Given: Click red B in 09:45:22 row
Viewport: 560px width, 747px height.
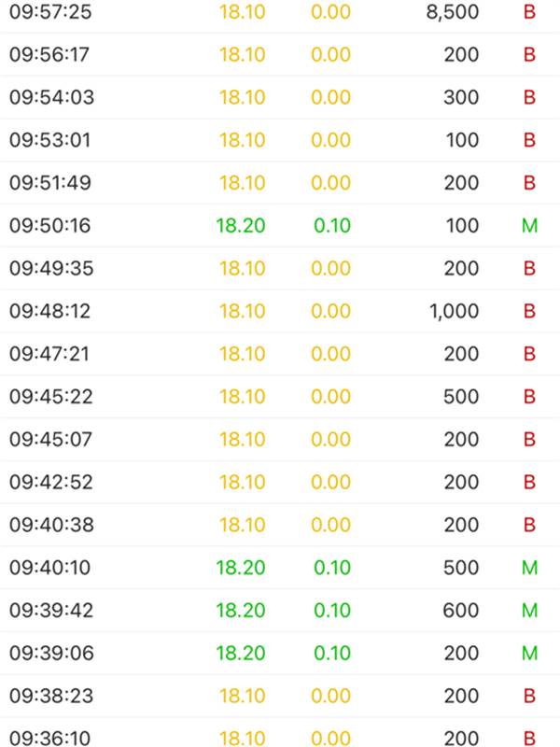Looking at the screenshot, I should pyautogui.click(x=529, y=397).
